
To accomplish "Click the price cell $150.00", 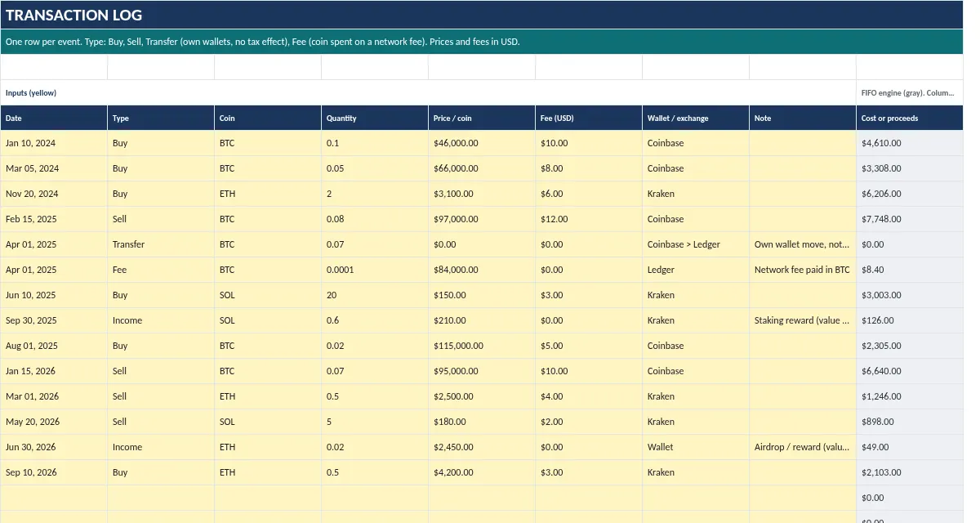I will tap(482, 295).
